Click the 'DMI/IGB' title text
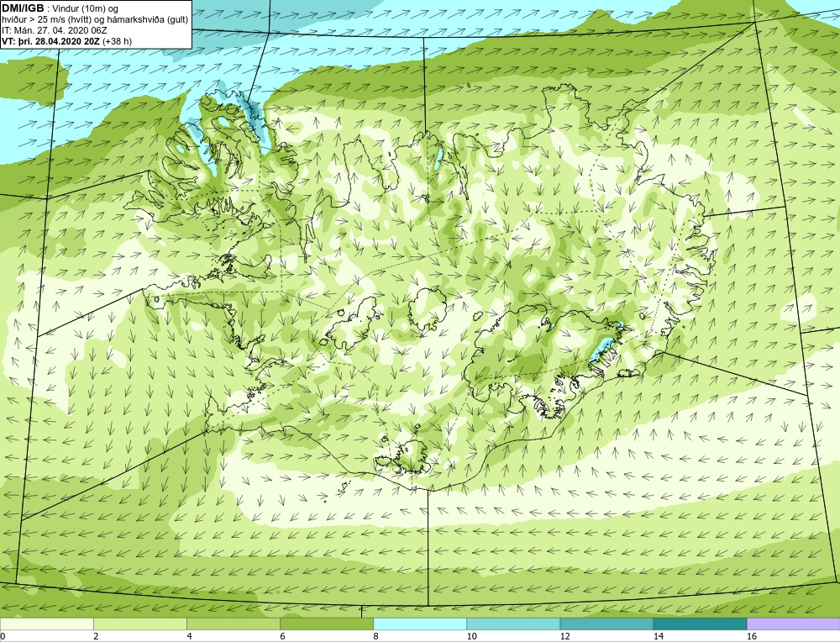Image resolution: width=840 pixels, height=642 pixels. tap(23, 8)
